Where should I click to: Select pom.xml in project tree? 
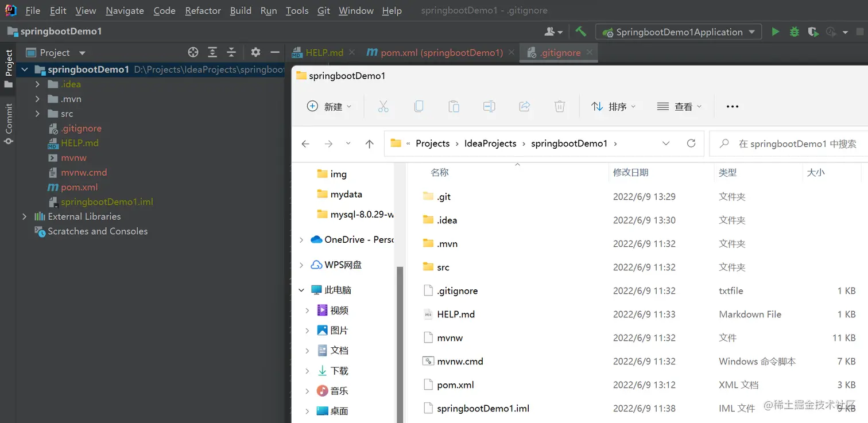79,187
